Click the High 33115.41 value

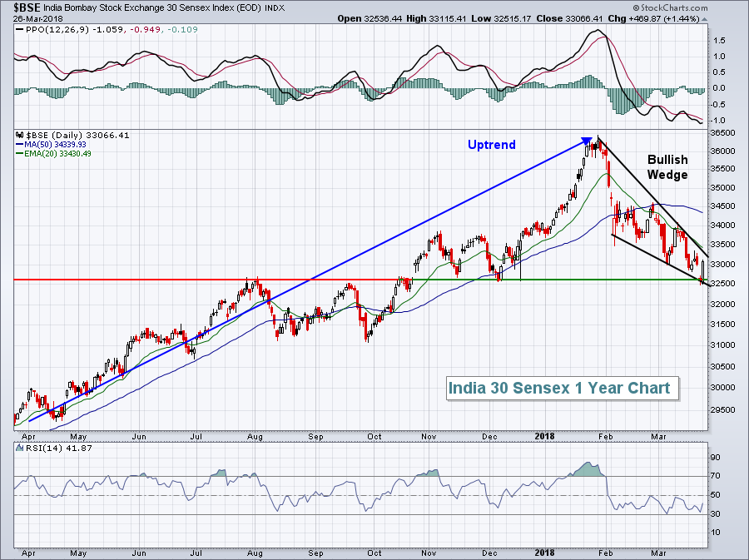(436, 18)
